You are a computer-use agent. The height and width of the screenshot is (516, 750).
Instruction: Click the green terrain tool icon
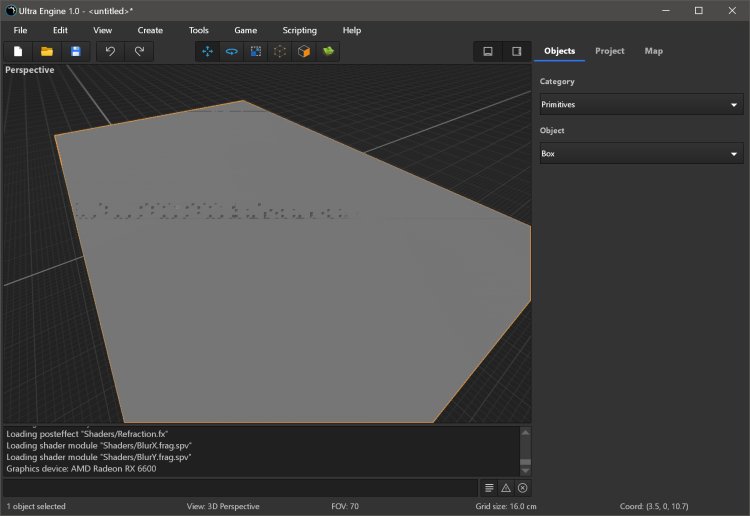point(327,51)
